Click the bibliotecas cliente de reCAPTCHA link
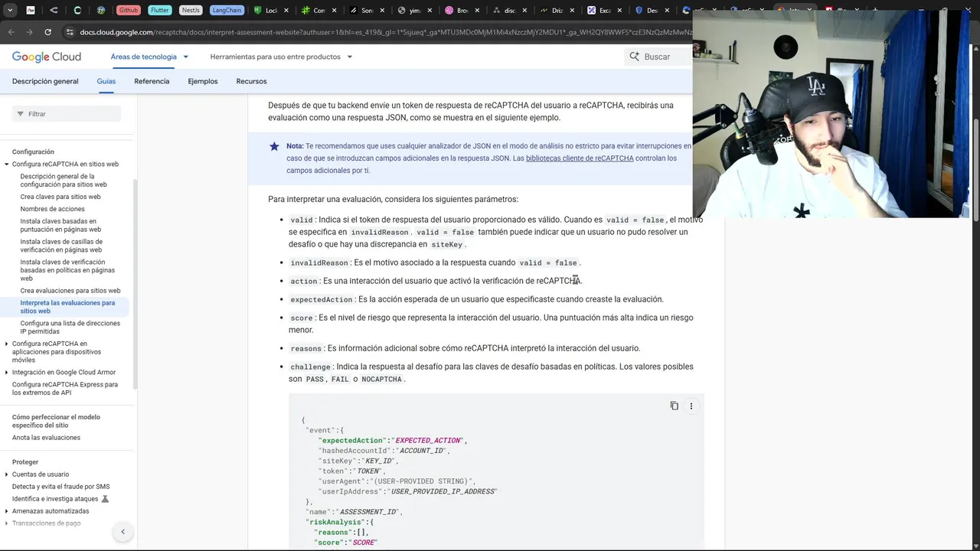Image resolution: width=980 pixels, height=551 pixels. tap(580, 158)
